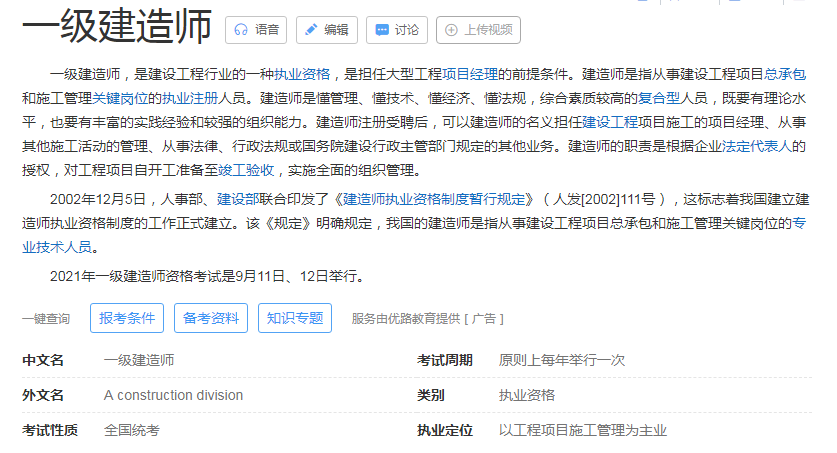This screenshot has height=453, width=837.
Task: Select the value 一级建造师 next to 中文名
Action: [139, 360]
